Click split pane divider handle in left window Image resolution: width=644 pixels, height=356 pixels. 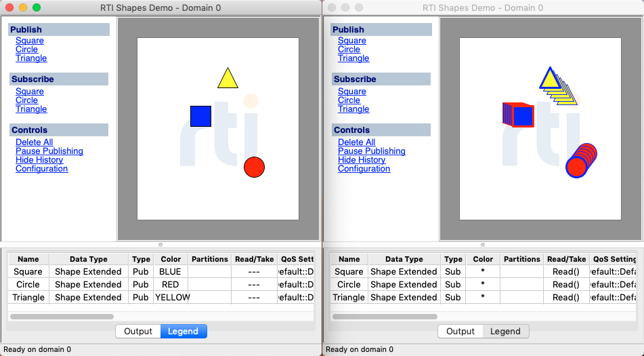click(160, 245)
